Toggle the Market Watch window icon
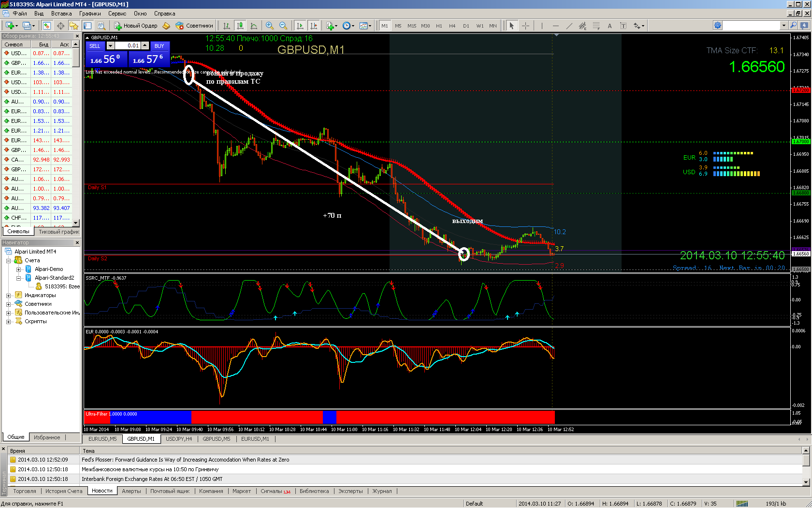This screenshot has height=508, width=812. pos(47,26)
